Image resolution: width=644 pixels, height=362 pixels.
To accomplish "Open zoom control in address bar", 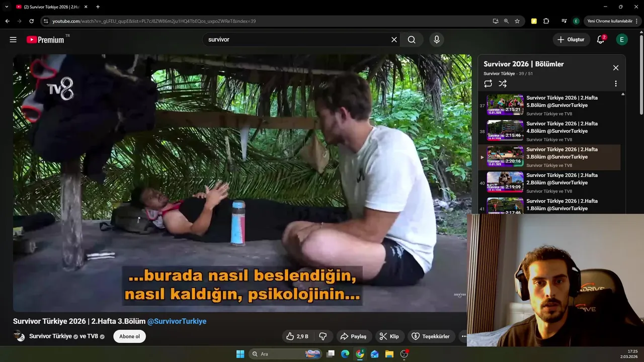I will (506, 21).
